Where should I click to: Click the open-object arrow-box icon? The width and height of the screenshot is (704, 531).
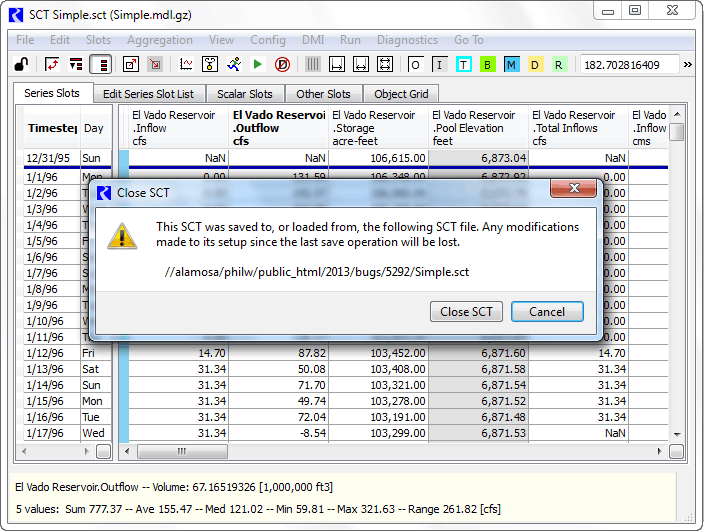coord(131,65)
